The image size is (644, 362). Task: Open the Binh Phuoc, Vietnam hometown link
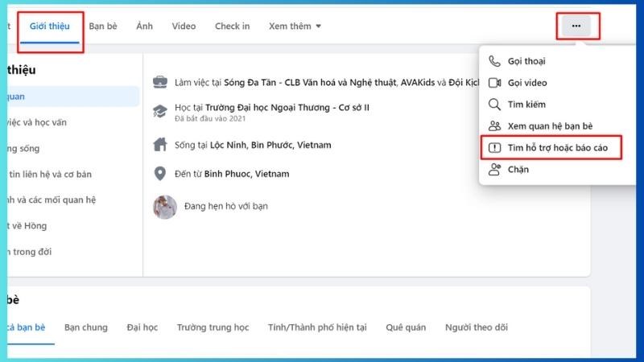(x=246, y=174)
